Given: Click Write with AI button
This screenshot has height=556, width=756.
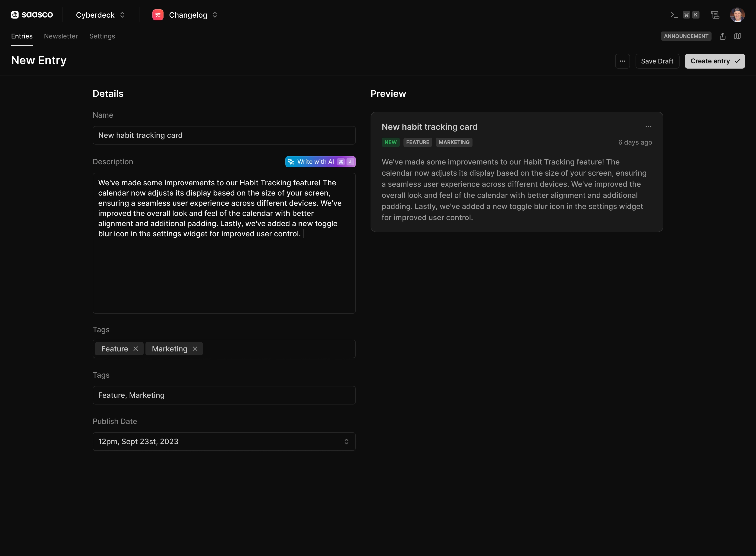Looking at the screenshot, I should pos(320,161).
